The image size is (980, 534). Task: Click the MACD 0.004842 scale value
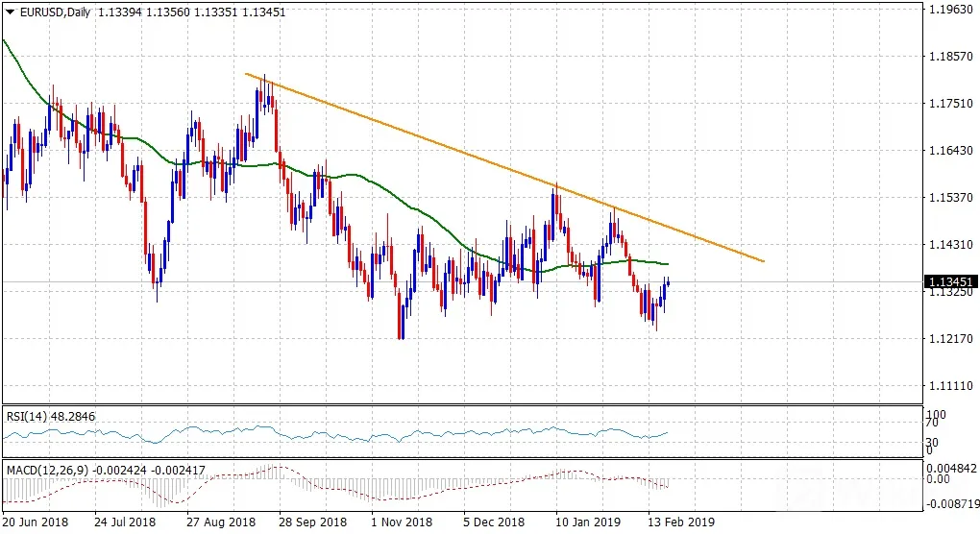(950, 469)
